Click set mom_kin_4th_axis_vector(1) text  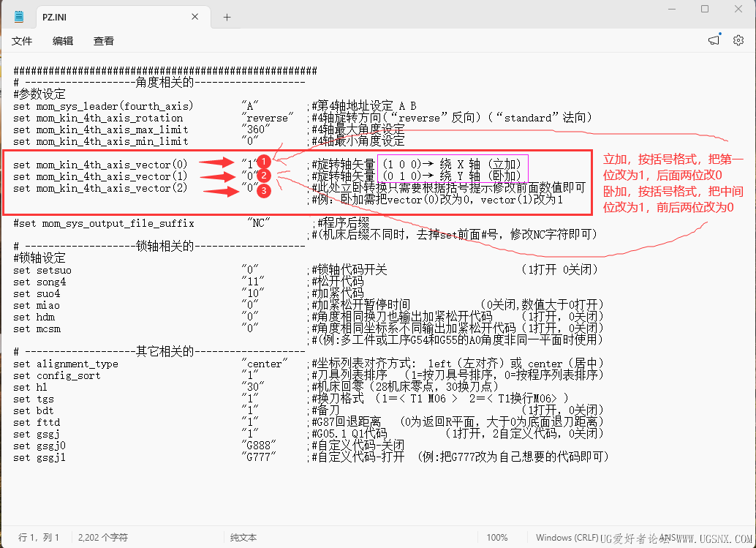[100, 176]
